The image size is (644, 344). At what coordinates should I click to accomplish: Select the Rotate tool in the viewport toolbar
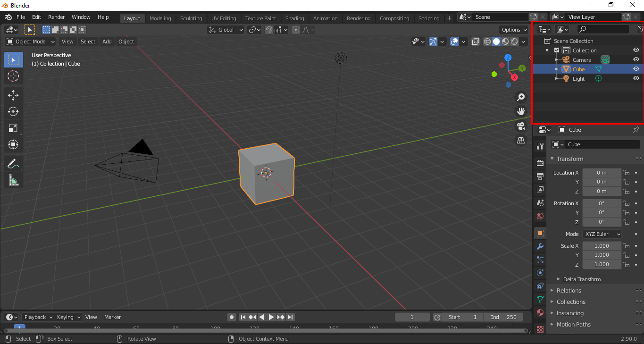[13, 111]
